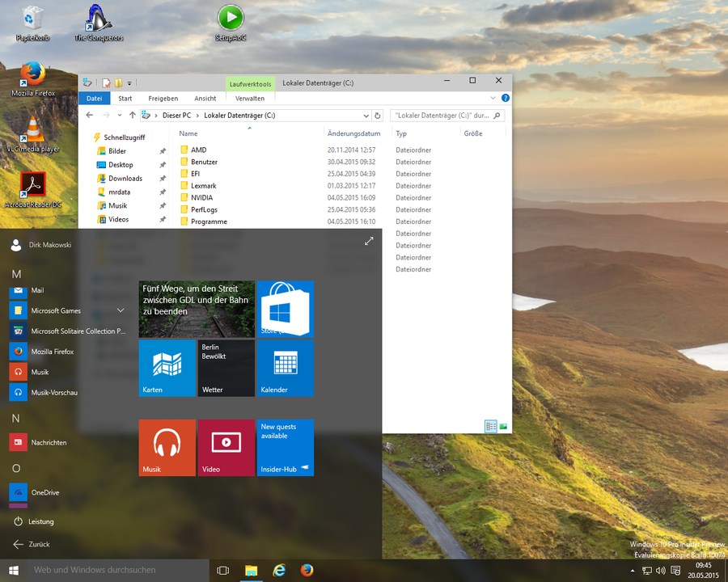This screenshot has height=582, width=728.
Task: Click the Web und Windows durchsuchen search box
Action: tap(118, 571)
